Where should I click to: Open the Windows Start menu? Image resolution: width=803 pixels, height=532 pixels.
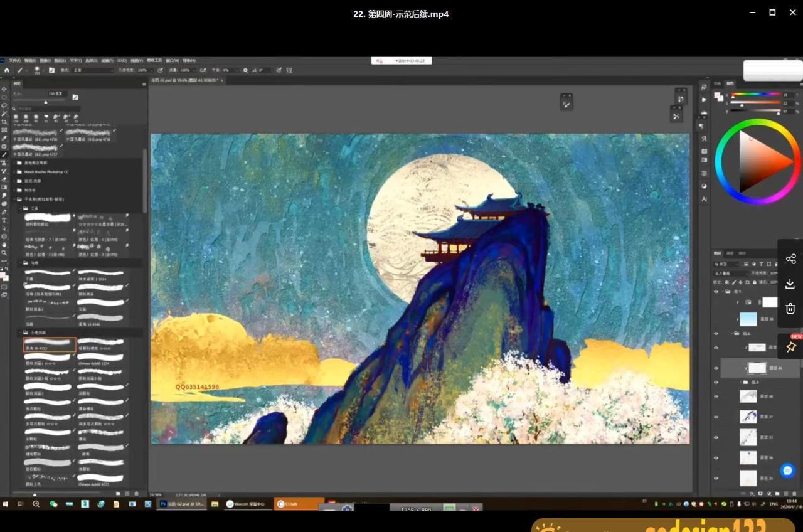(6, 504)
